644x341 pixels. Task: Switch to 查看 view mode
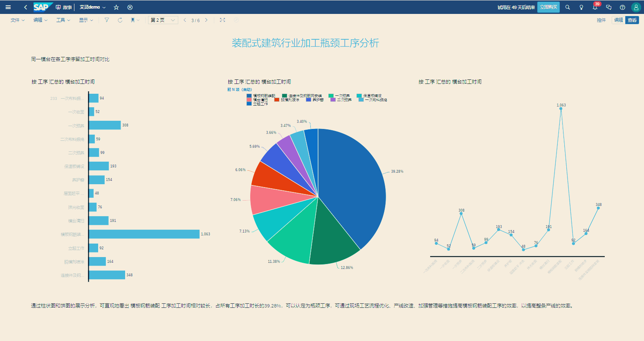tap(632, 20)
